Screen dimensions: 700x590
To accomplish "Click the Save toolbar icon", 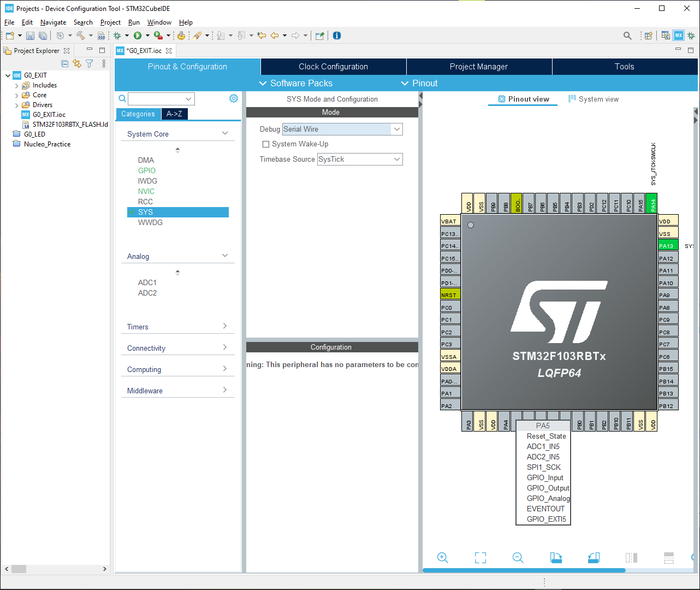I will pyautogui.click(x=30, y=36).
